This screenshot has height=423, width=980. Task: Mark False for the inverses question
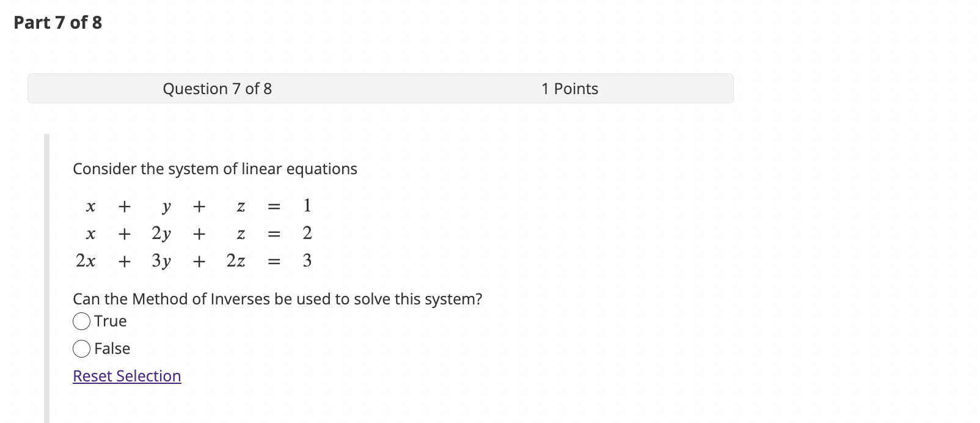(81, 348)
